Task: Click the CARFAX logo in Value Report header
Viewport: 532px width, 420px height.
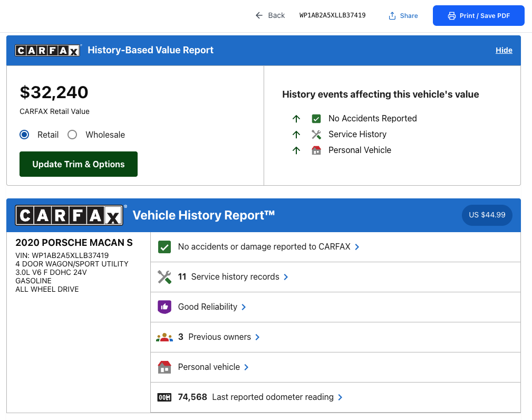Action: point(48,50)
